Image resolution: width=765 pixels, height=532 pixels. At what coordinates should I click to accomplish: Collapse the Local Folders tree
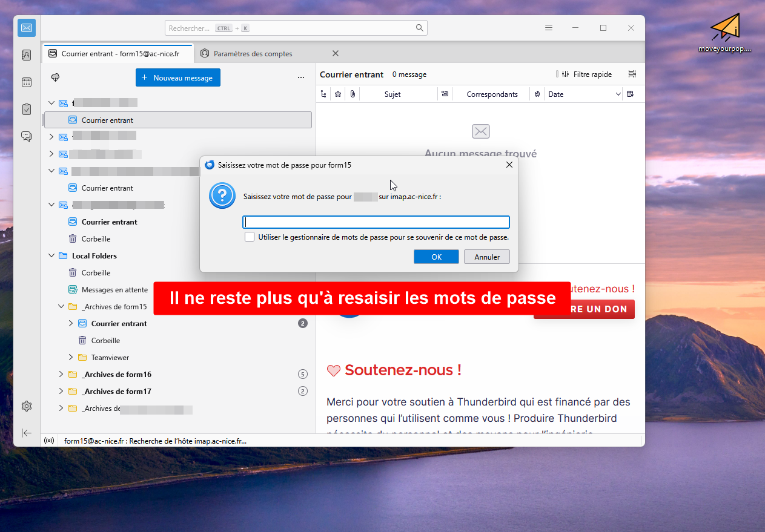point(51,256)
